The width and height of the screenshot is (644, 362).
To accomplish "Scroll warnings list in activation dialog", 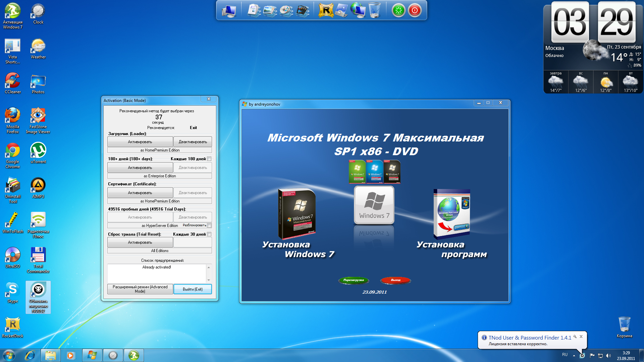I will [209, 272].
